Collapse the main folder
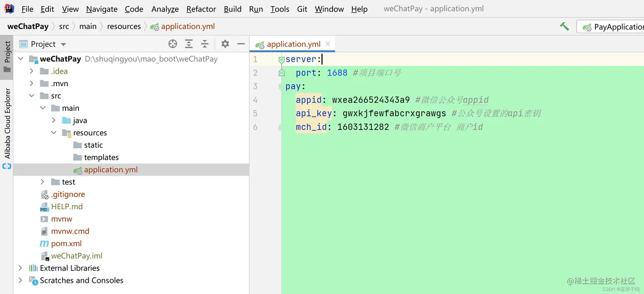Screen dimensions: 644x294 click(43, 108)
